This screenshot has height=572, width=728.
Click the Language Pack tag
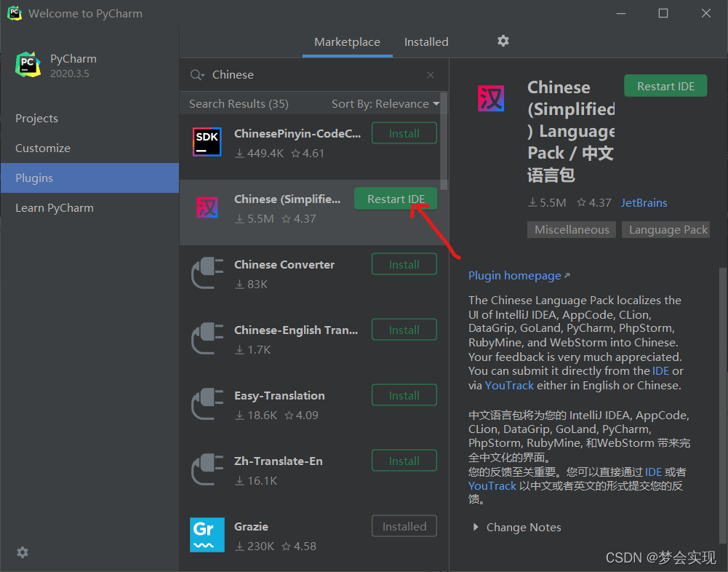[666, 229]
